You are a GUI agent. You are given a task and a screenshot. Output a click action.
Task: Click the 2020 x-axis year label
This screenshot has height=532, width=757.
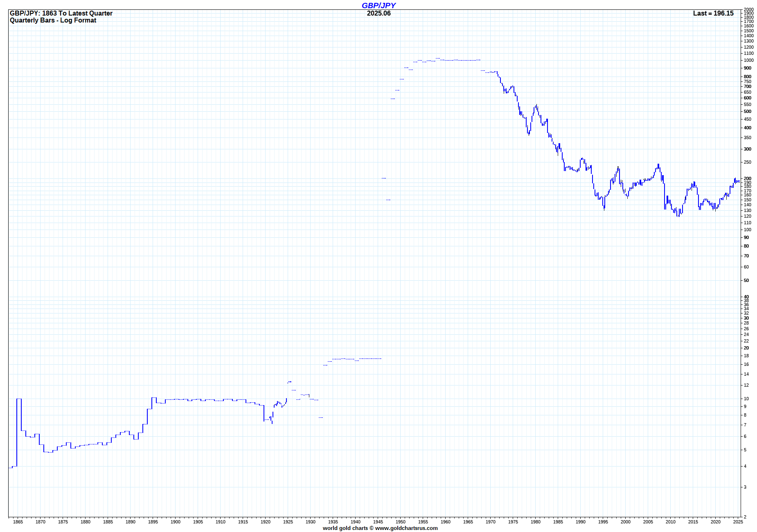click(716, 522)
